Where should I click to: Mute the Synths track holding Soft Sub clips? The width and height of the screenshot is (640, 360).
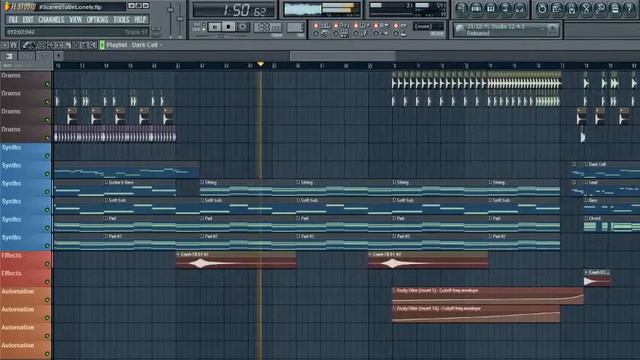47,210
